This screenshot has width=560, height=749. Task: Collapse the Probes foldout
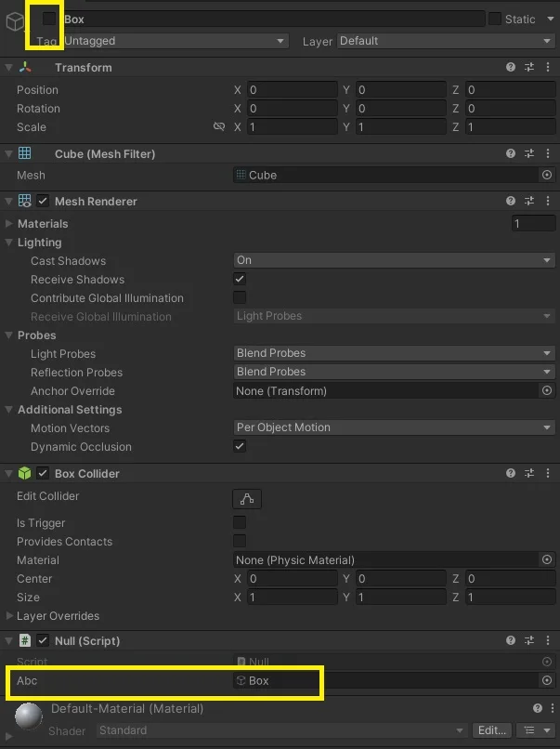click(8, 335)
